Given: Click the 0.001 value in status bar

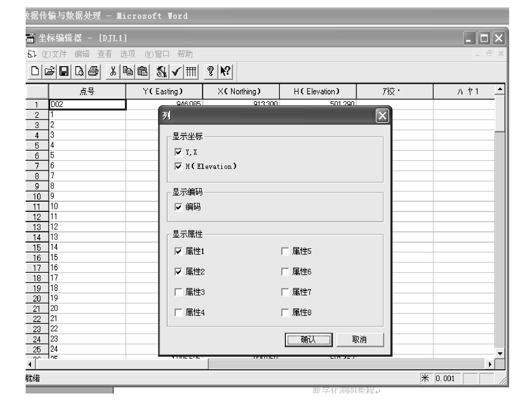Looking at the screenshot, I should [x=447, y=378].
